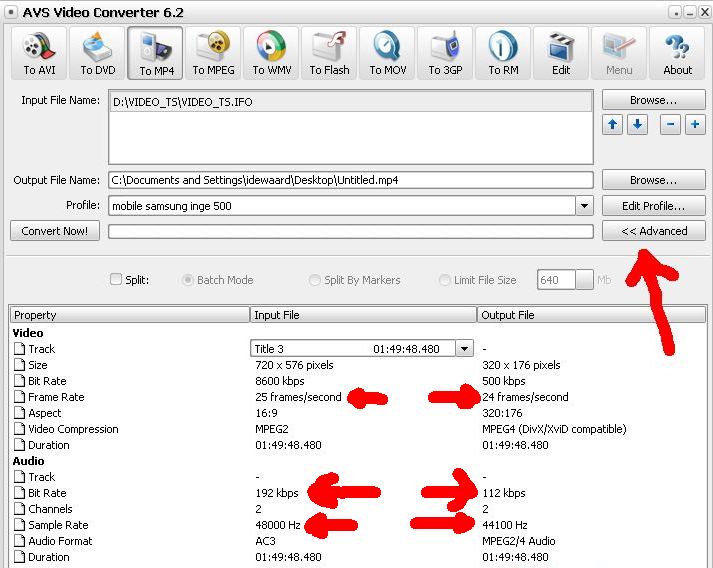This screenshot has width=713, height=568.
Task: Select the To 3GP mobile icon
Action: click(445, 53)
